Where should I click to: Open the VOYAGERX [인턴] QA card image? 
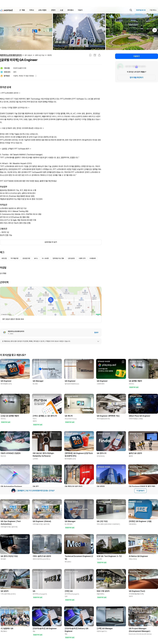tap(79, 579)
